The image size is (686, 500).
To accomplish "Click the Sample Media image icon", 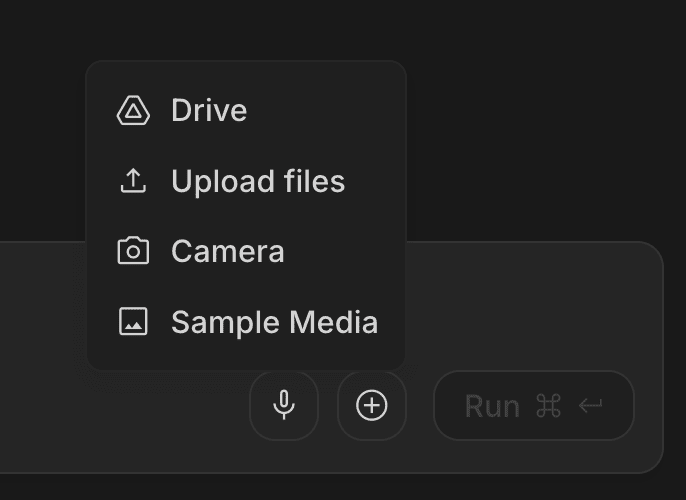I will (x=133, y=322).
